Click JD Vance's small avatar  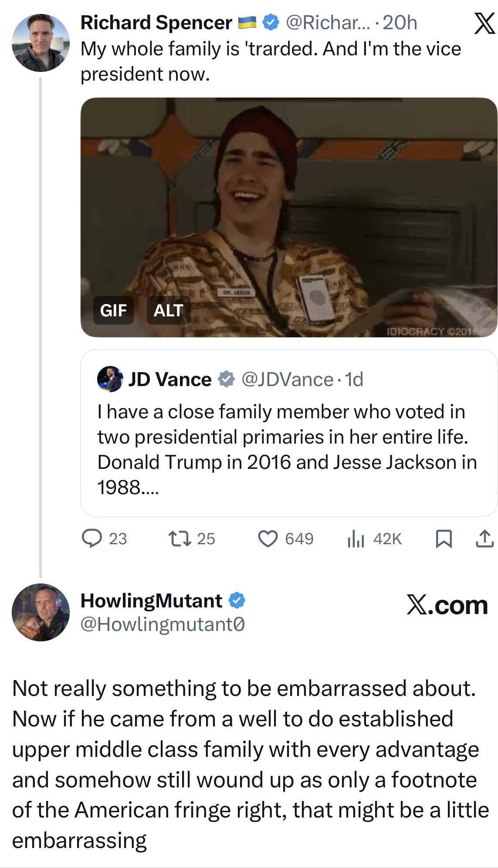(110, 379)
